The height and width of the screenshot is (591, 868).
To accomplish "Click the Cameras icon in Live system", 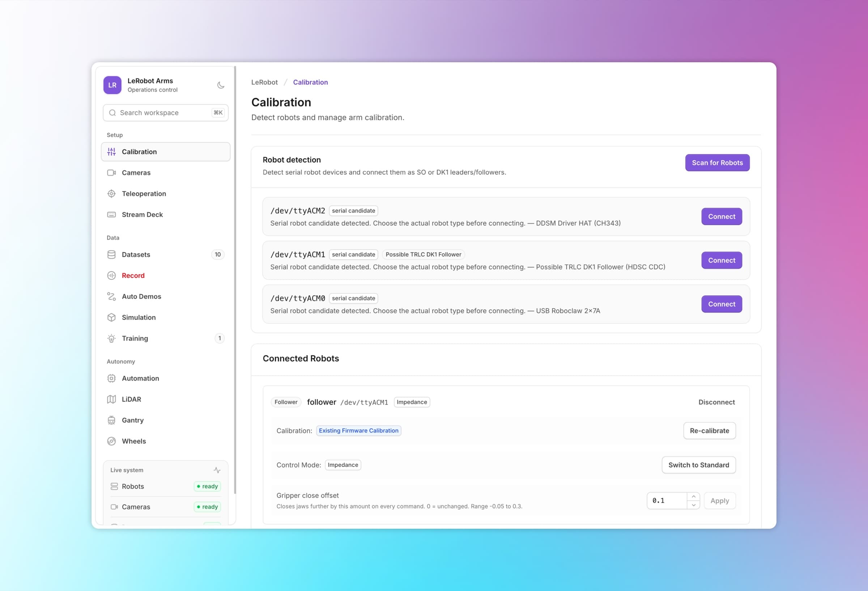I will click(114, 507).
